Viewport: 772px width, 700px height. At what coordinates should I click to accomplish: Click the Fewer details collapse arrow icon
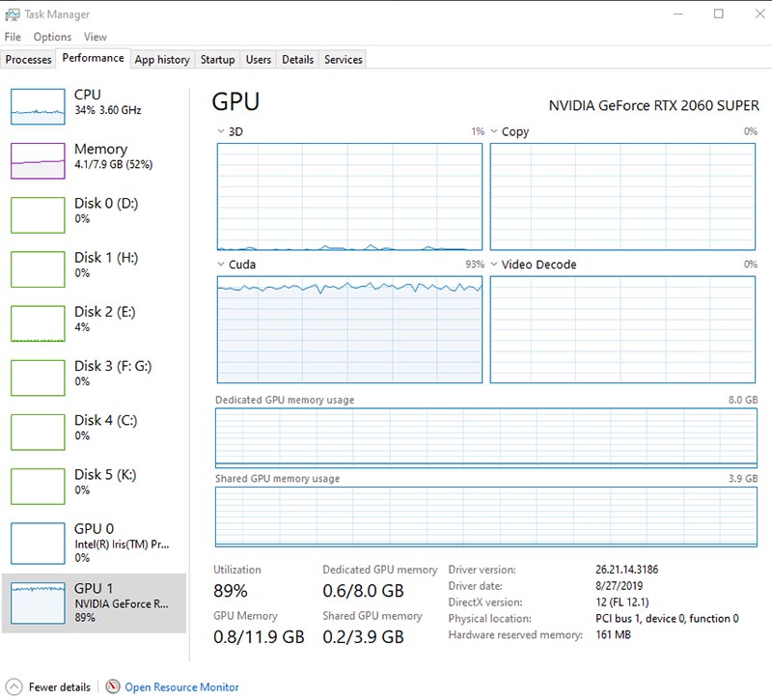point(14,686)
